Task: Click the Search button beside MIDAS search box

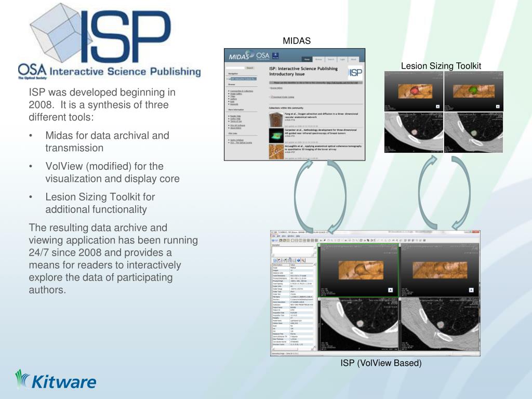Action: point(250,68)
